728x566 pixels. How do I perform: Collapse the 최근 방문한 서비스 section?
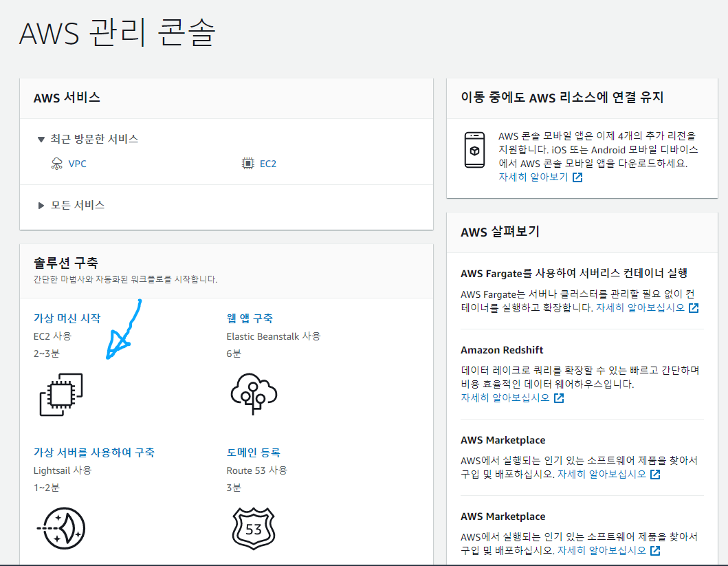[x=41, y=140]
